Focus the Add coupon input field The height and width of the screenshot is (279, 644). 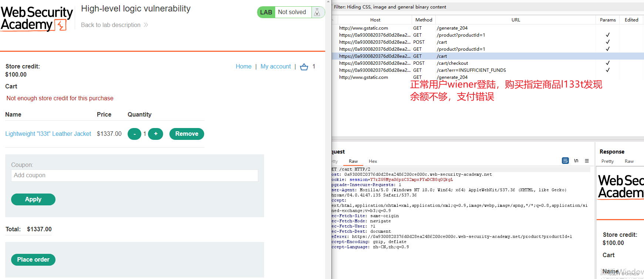tap(135, 175)
